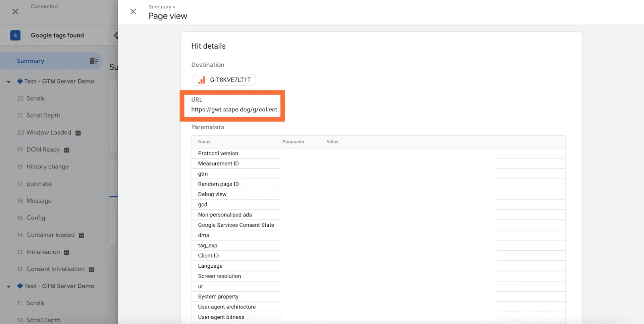Select the Language row

coord(378,266)
